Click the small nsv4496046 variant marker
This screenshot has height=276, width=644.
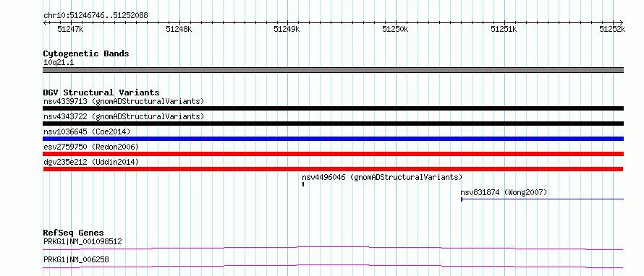tap(303, 184)
